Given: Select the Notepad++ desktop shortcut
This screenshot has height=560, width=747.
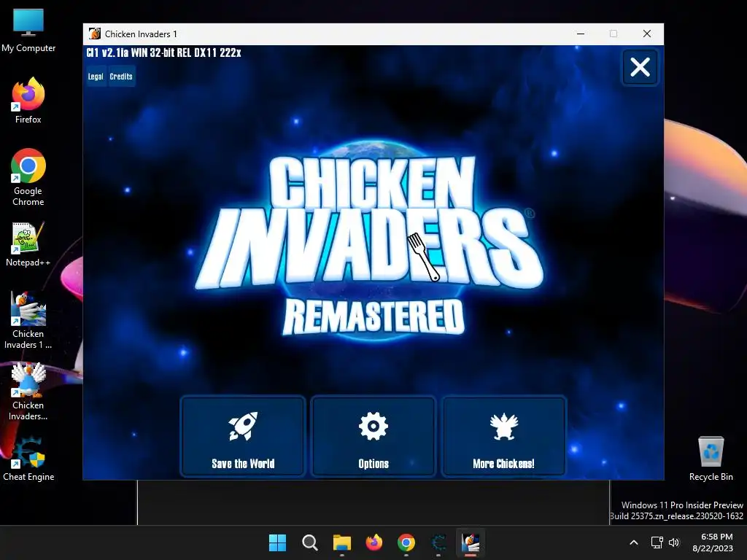Looking at the screenshot, I should (28, 244).
